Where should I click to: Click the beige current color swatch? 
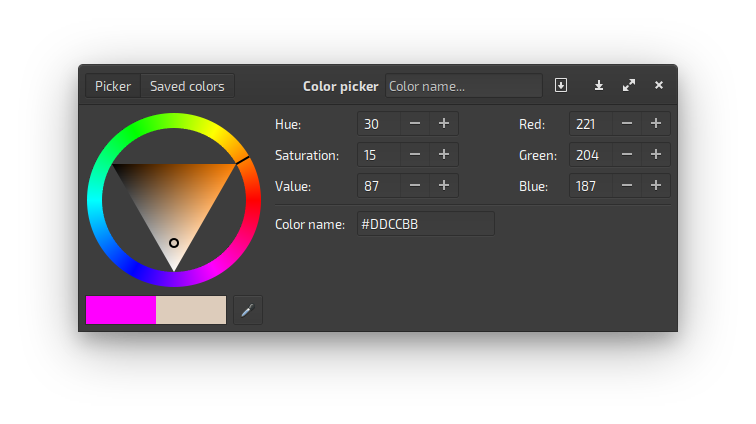coord(191,310)
